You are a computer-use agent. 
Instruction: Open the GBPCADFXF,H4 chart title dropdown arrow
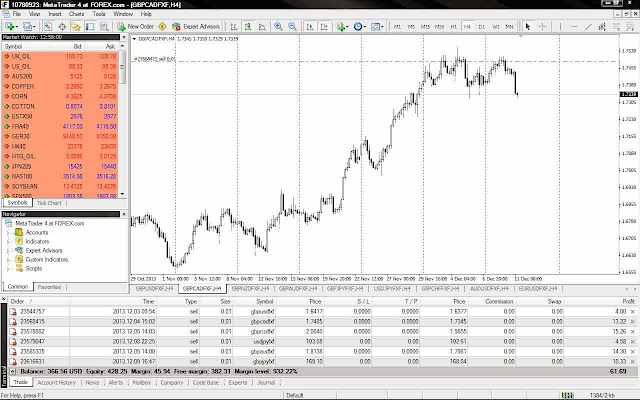click(x=134, y=39)
